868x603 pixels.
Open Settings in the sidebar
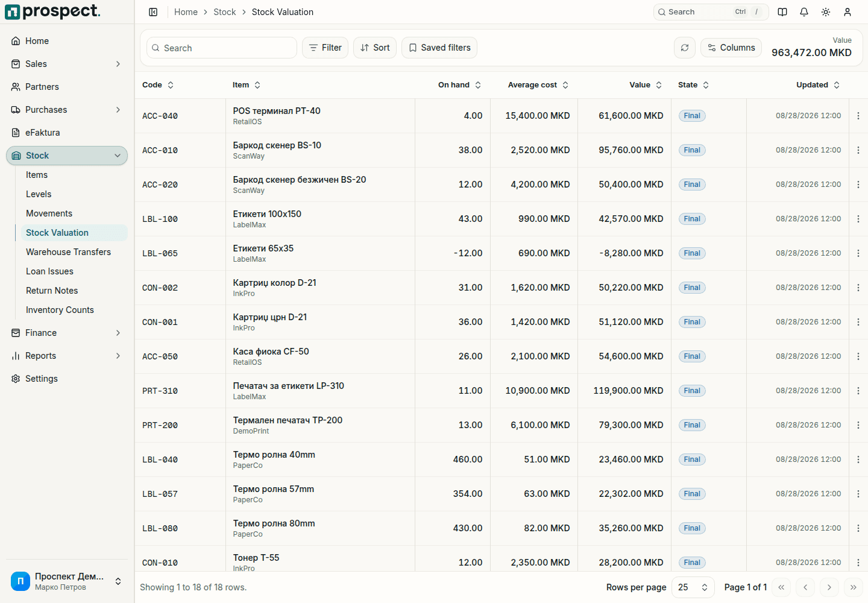67,379
